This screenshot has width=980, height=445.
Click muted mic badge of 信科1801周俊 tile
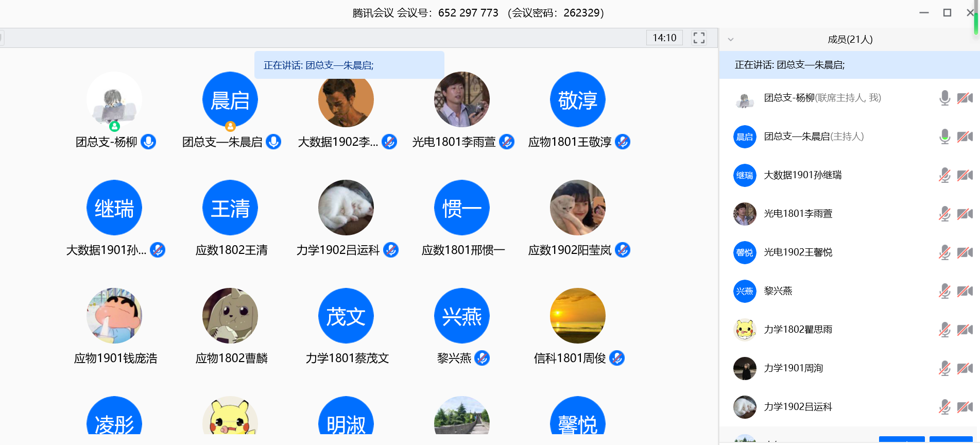pyautogui.click(x=617, y=358)
